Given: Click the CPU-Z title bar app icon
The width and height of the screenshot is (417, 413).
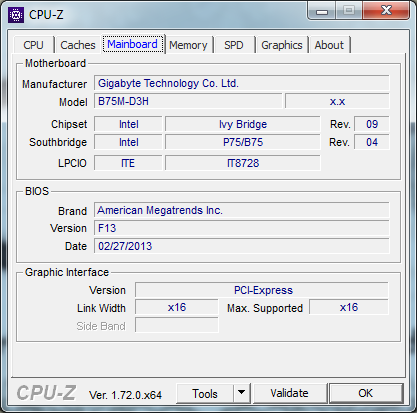Looking at the screenshot, I should 16,15.
